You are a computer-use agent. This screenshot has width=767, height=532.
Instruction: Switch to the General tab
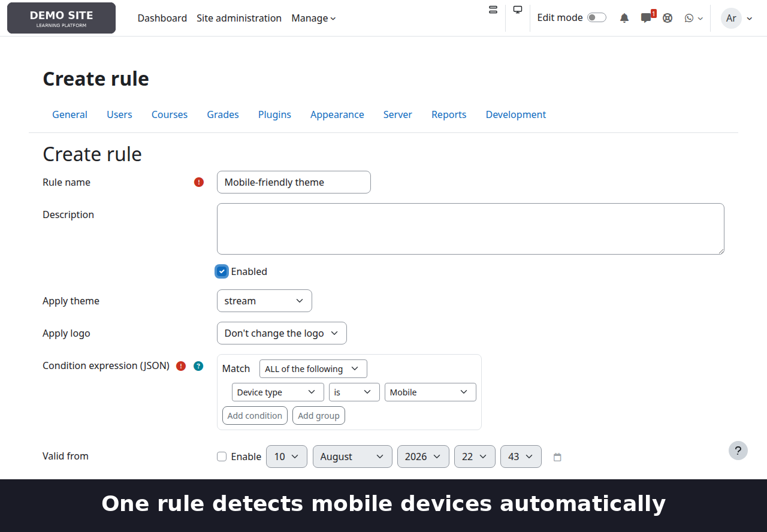coord(70,114)
